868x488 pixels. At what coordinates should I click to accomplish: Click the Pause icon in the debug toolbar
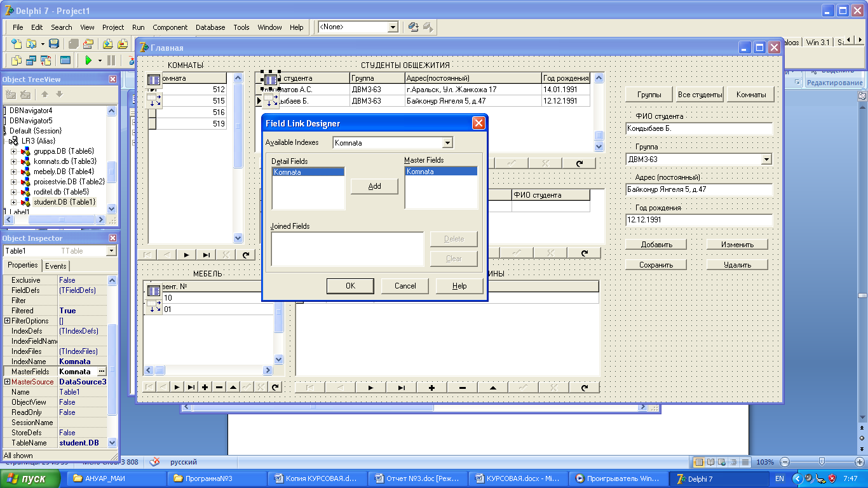111,60
